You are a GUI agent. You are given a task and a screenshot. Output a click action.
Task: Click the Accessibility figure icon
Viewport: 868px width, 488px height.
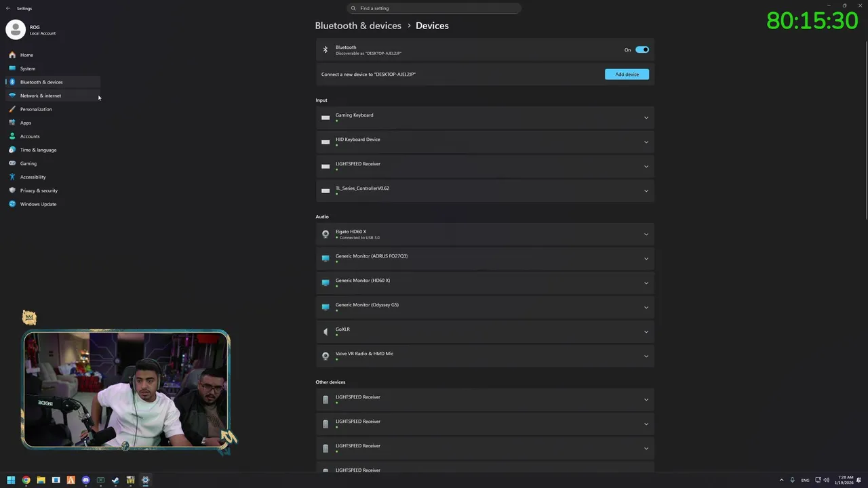(x=12, y=177)
